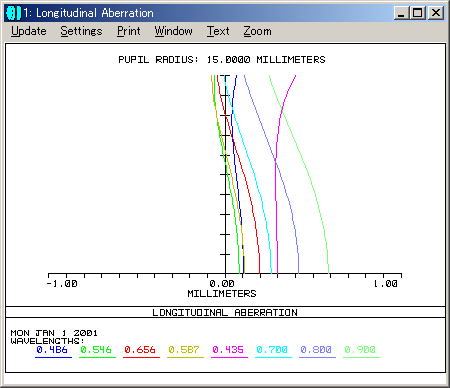Click the LONGITUDINAL ABERRATION plot title
This screenshot has width=450, height=388.
point(225,313)
